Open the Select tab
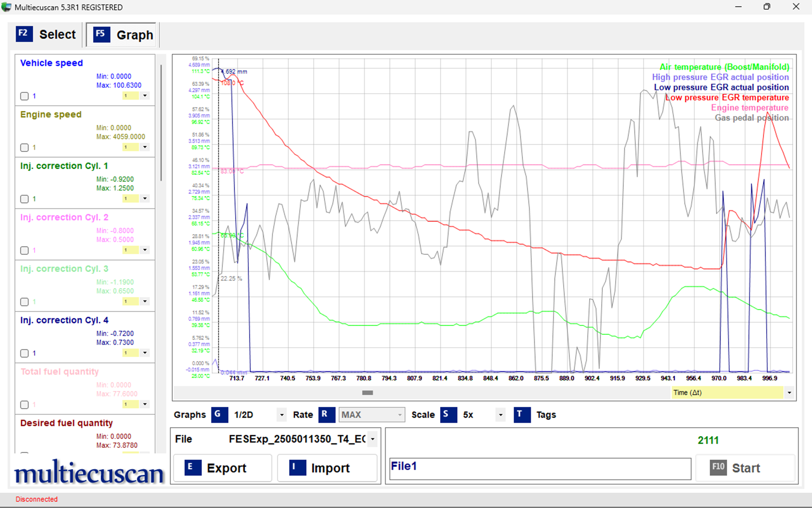The width and height of the screenshot is (812, 508). pyautogui.click(x=47, y=34)
